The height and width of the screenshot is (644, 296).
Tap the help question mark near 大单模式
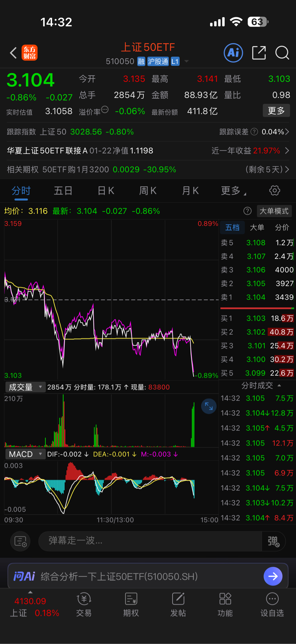tap(247, 211)
